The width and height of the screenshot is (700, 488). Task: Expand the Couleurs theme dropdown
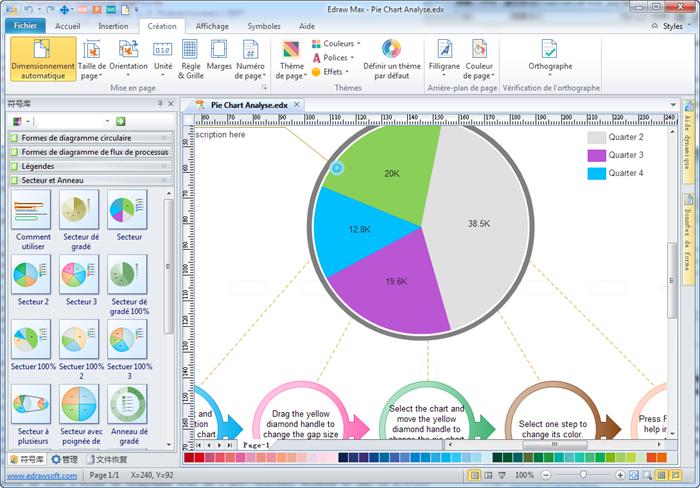(336, 44)
